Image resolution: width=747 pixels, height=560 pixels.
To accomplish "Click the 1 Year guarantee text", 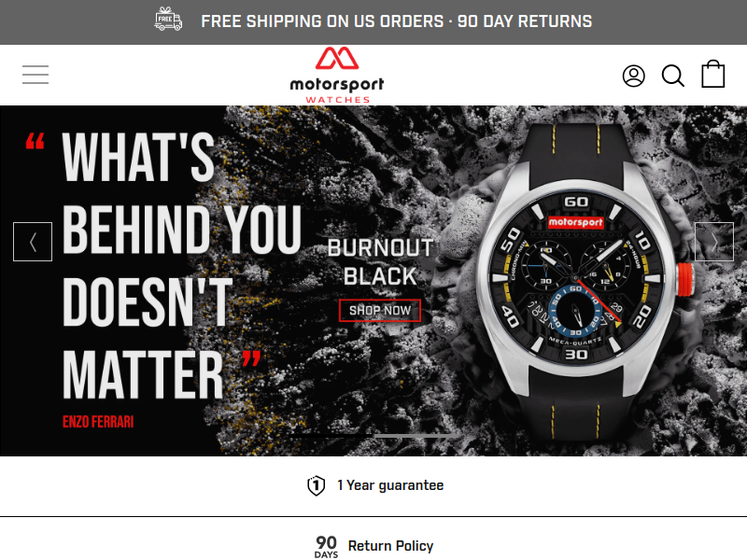I will pos(390,485).
